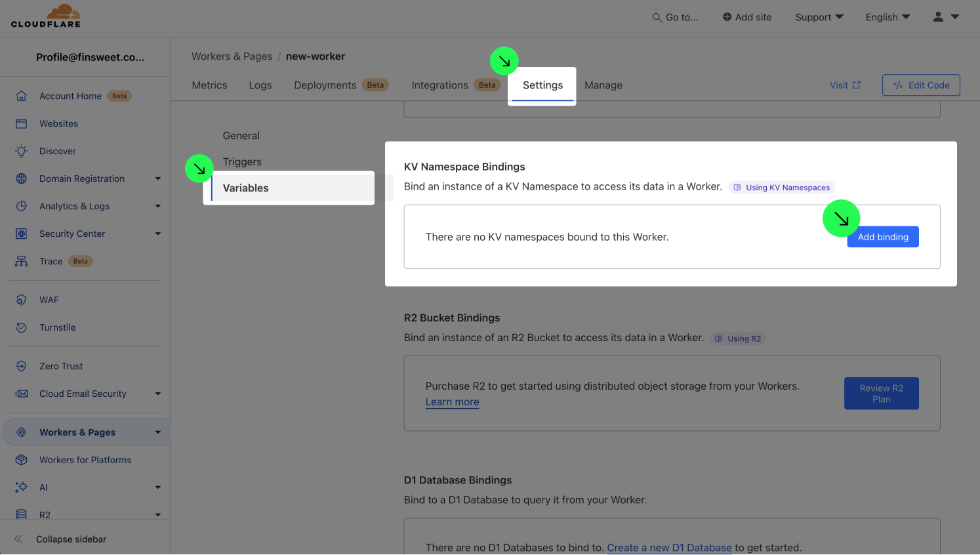The width and height of the screenshot is (980, 555).
Task: Click the Websites window icon
Action: click(x=22, y=123)
